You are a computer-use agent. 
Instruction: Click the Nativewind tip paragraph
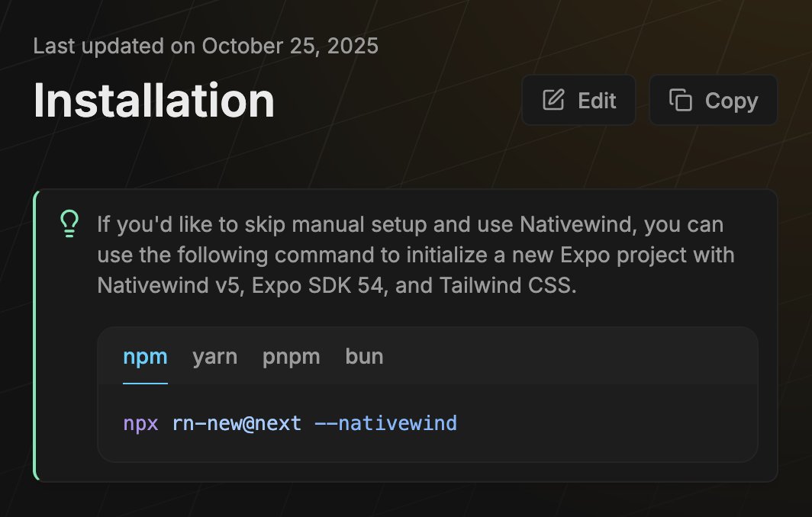click(x=416, y=255)
